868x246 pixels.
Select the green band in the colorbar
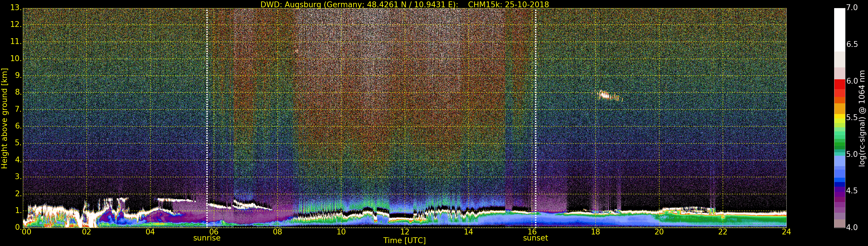839,142
